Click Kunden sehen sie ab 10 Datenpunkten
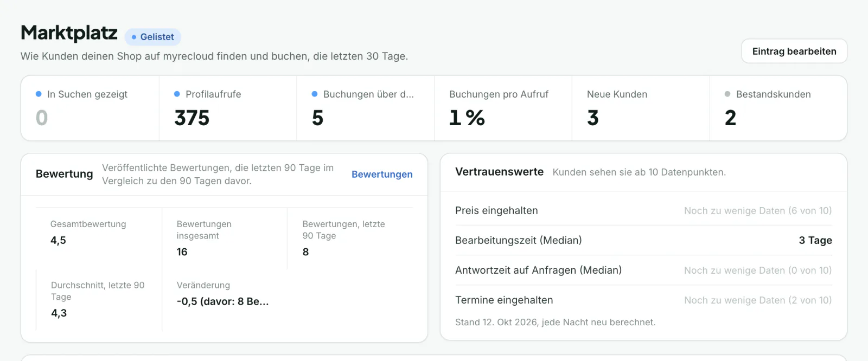 pos(639,172)
